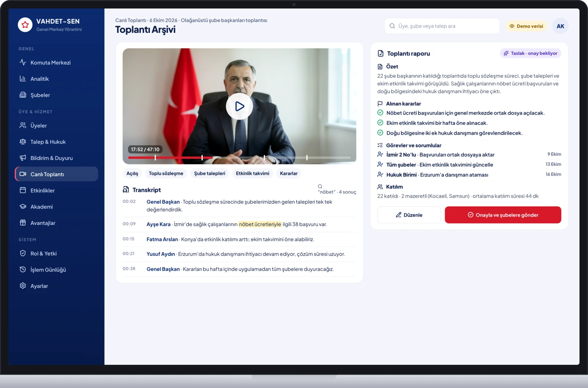Select Bildirim & Duyuru
This screenshot has width=588, height=388.
point(57,158)
